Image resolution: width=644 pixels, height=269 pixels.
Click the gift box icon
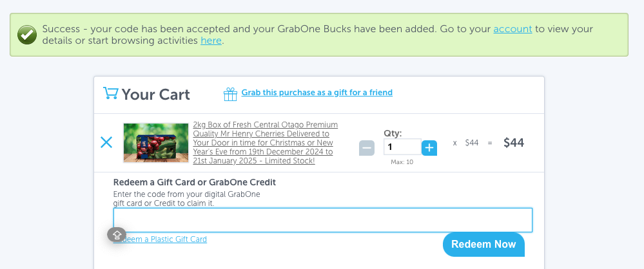pyautogui.click(x=230, y=95)
